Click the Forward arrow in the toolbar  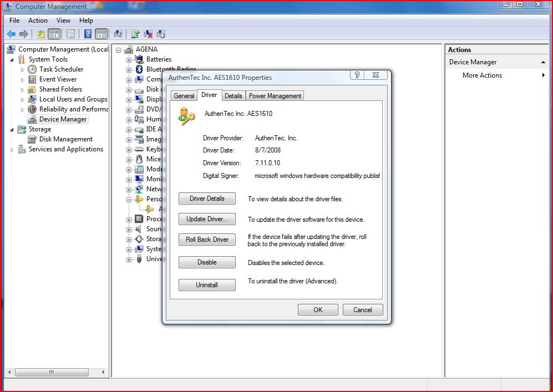[x=24, y=34]
